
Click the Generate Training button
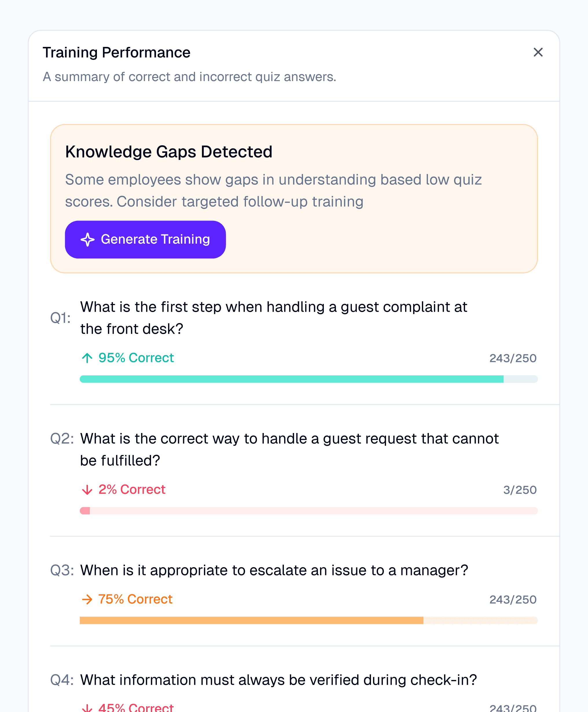point(145,239)
